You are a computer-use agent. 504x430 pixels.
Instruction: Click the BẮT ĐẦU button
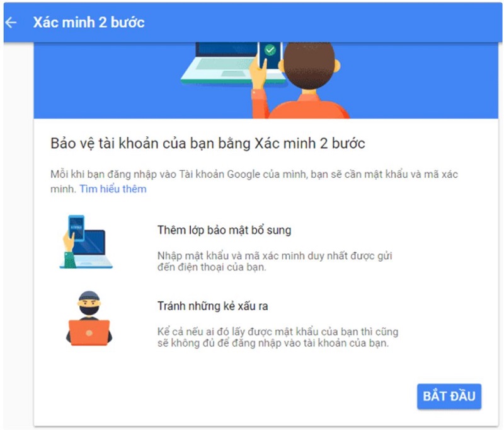[x=449, y=396]
